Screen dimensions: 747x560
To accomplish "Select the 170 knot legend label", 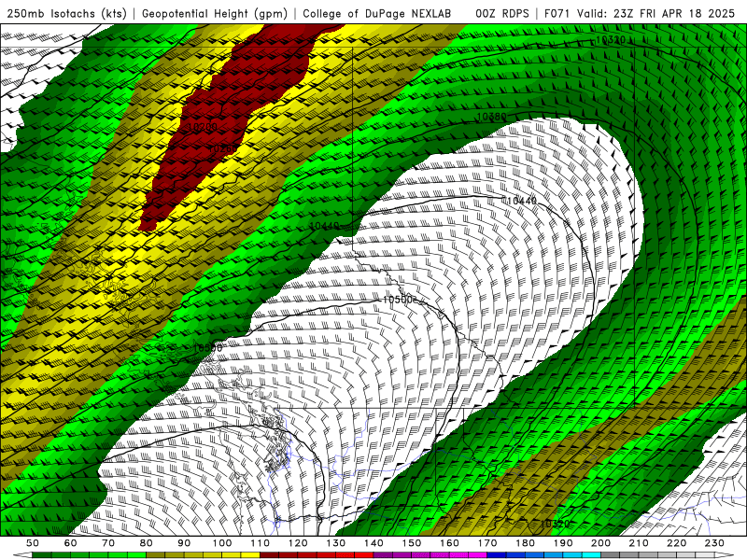I will [x=487, y=543].
